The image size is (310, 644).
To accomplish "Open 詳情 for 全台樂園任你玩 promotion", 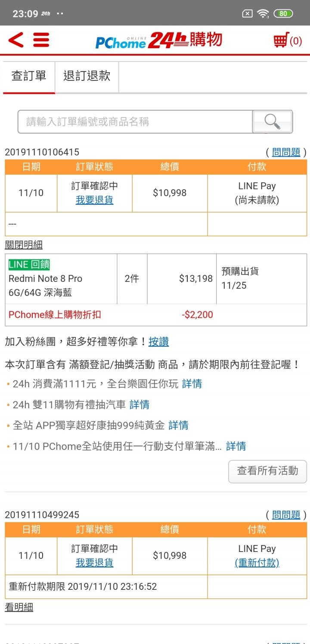I will [192, 384].
